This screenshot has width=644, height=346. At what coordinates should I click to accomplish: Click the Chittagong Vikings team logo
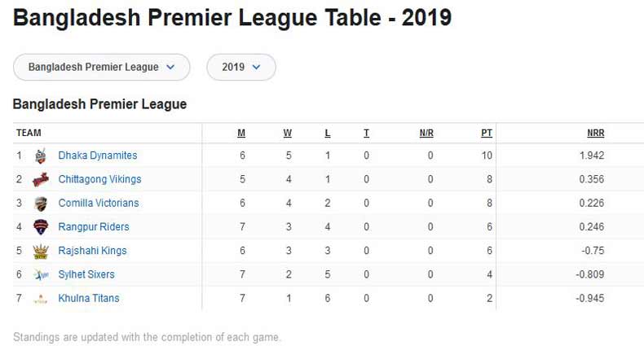(x=40, y=179)
